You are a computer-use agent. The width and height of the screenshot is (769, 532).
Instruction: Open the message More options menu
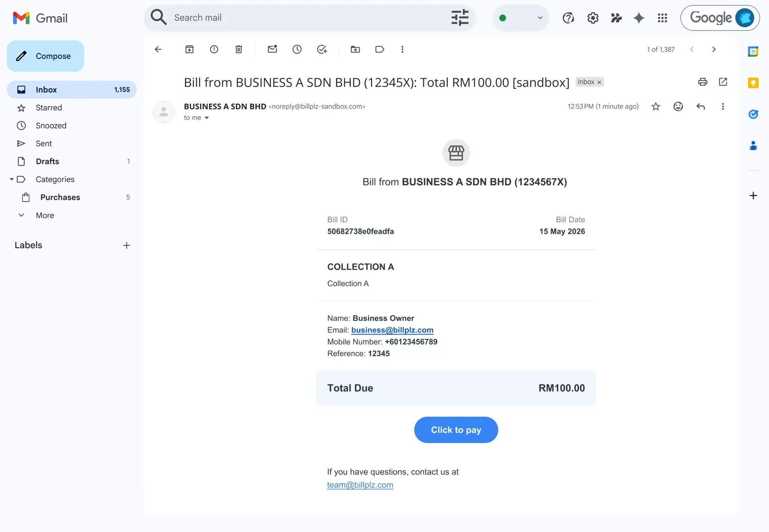(x=723, y=106)
